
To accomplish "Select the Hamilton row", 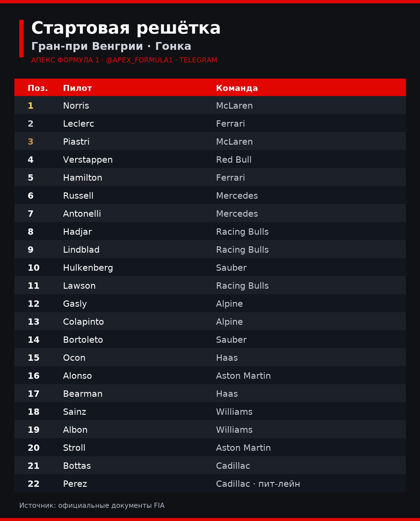I will (x=210, y=177).
